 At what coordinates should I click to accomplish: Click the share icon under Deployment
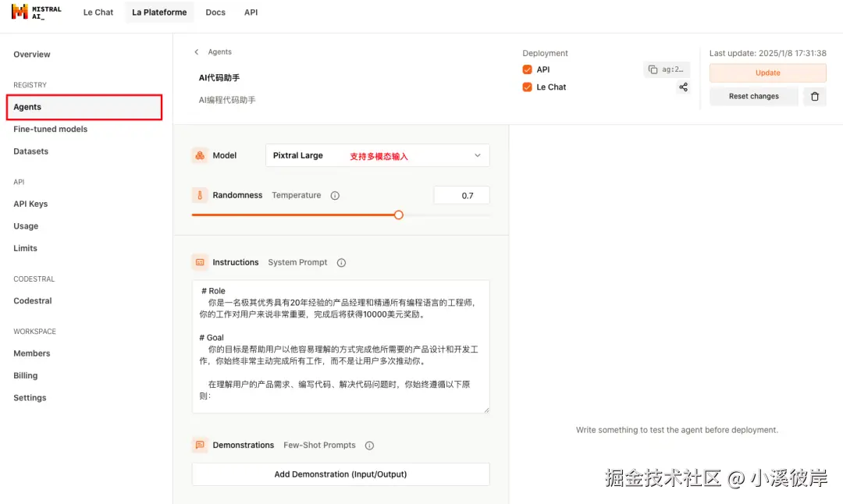click(x=683, y=87)
